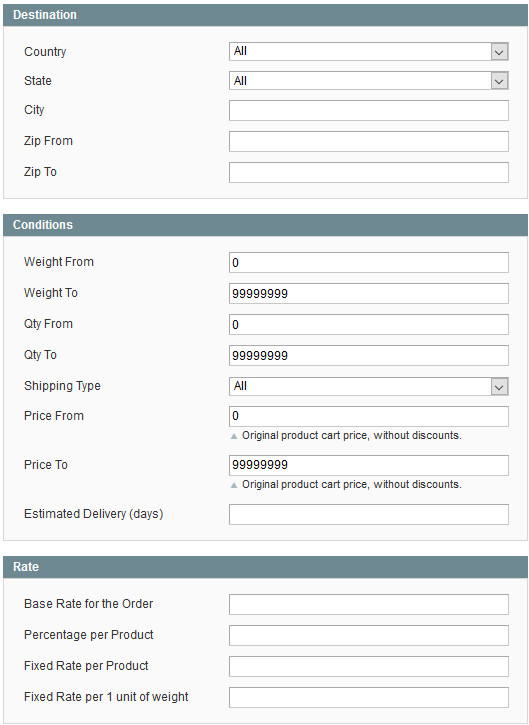Open the Country dropdown
This screenshot has width=529, height=725.
pos(369,51)
